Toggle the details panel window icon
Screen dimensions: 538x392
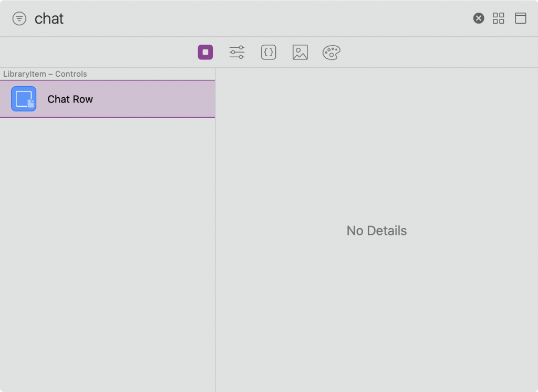pyautogui.click(x=520, y=18)
